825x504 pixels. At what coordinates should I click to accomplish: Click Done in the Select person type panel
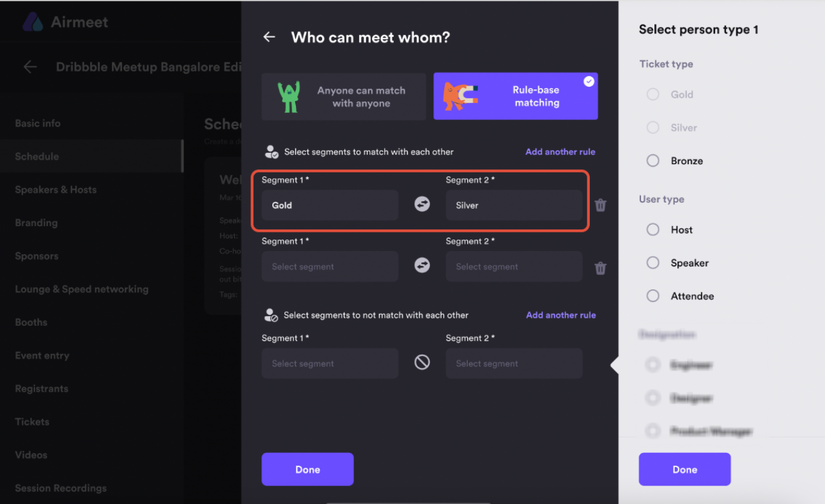tap(684, 470)
